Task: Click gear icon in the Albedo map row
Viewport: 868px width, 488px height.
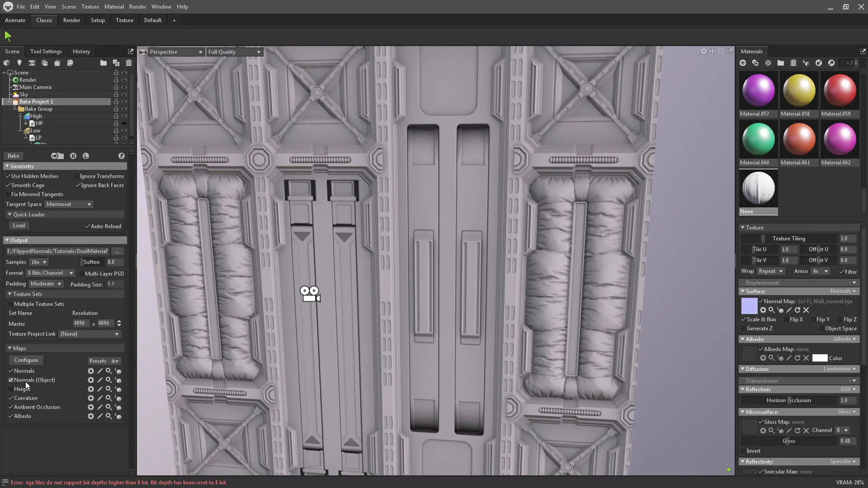Action: click(x=91, y=416)
